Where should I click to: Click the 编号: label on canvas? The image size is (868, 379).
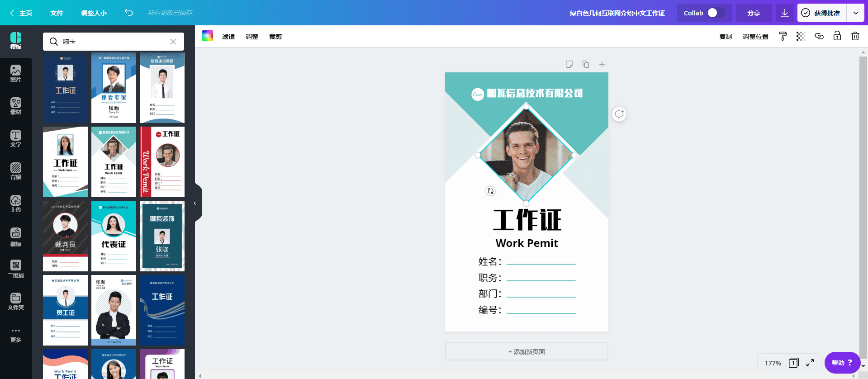click(490, 310)
